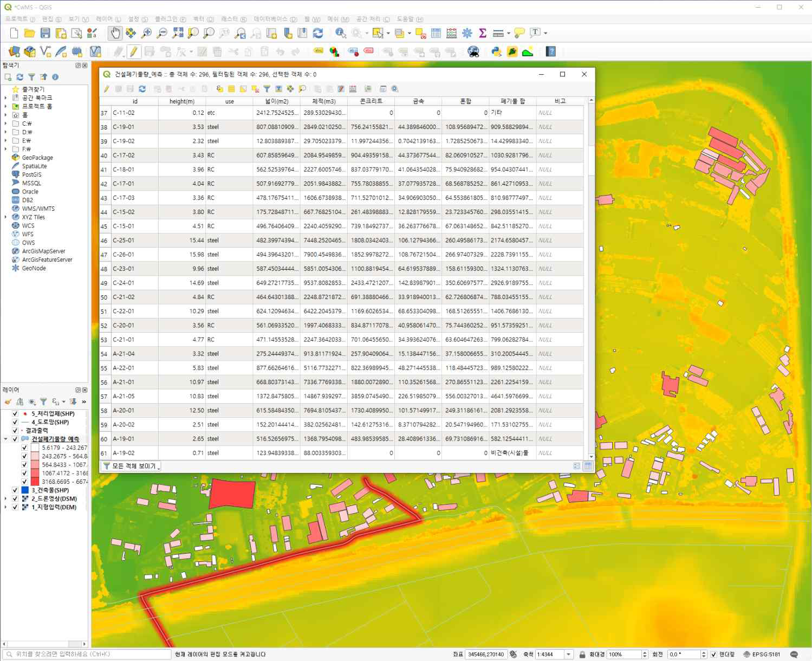Select the Identify Features tool
The height and width of the screenshot is (661, 812).
coord(340,34)
